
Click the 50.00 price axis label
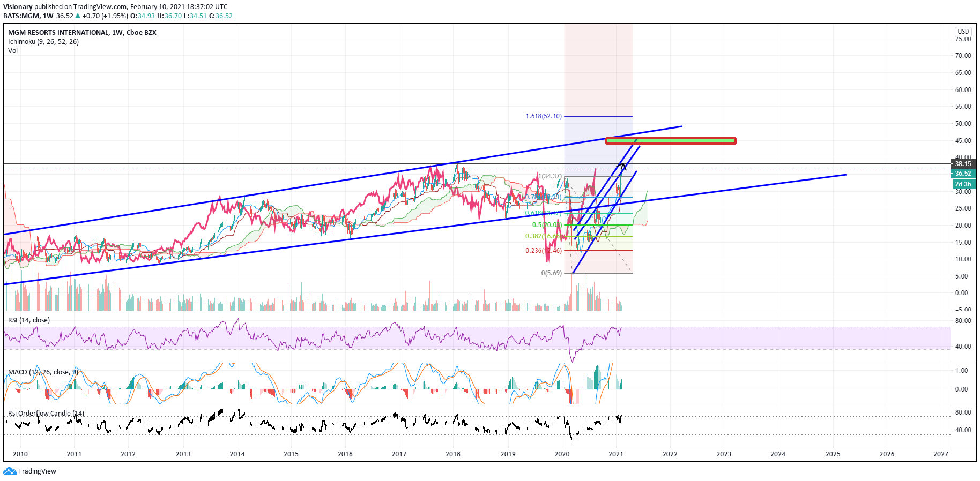(x=963, y=124)
